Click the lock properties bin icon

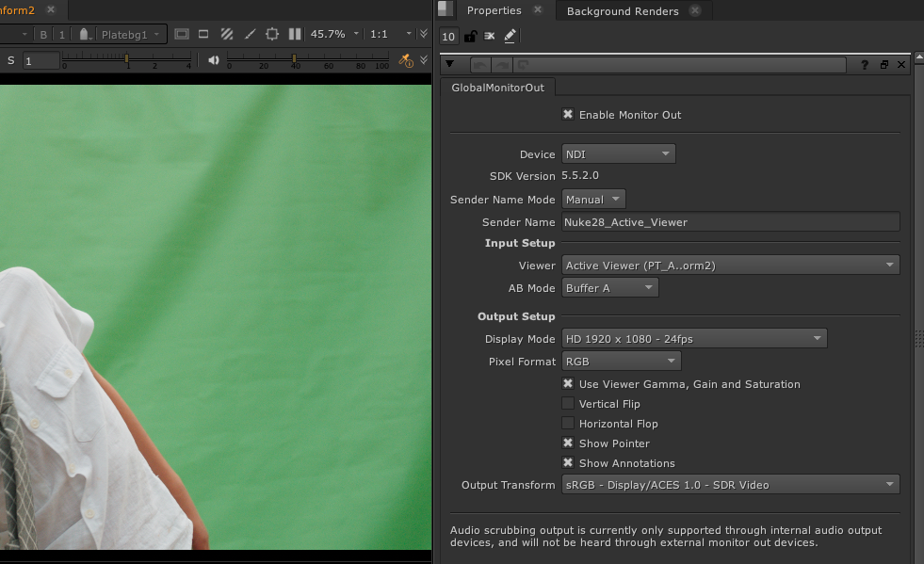click(470, 37)
